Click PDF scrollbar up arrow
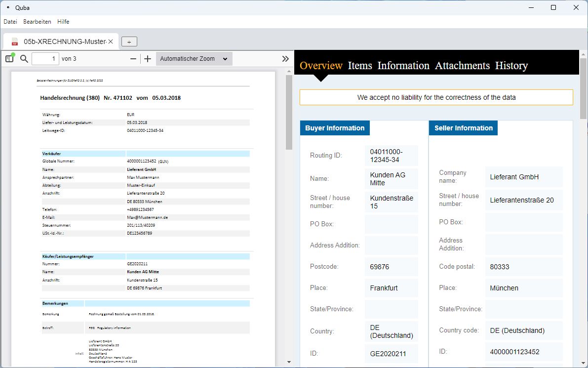This screenshot has height=368, width=588. point(289,71)
